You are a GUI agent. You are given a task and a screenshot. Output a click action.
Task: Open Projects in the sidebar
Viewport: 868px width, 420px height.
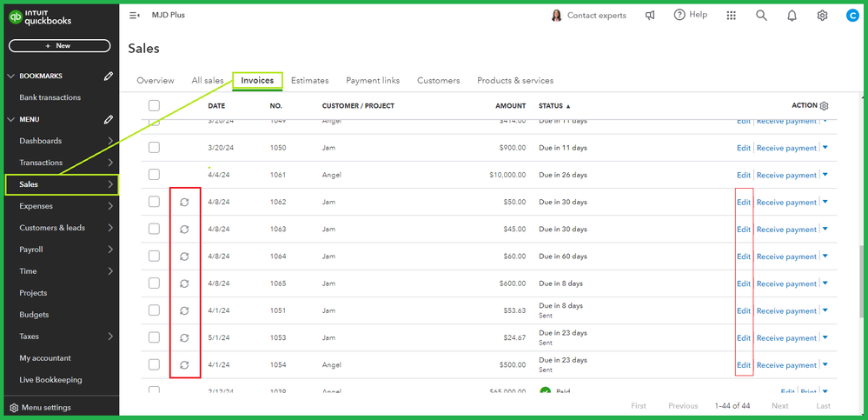tap(33, 293)
